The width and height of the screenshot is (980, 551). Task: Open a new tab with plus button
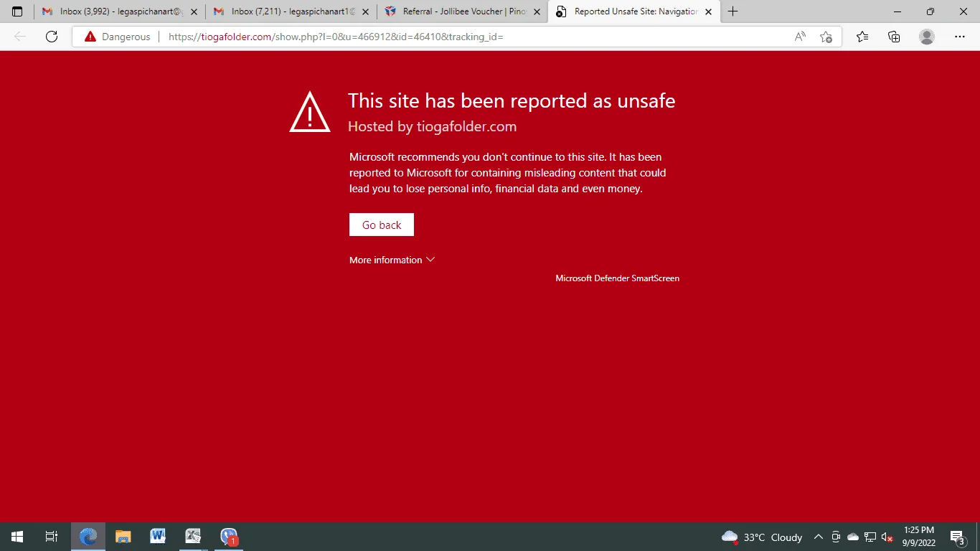pyautogui.click(x=732, y=11)
